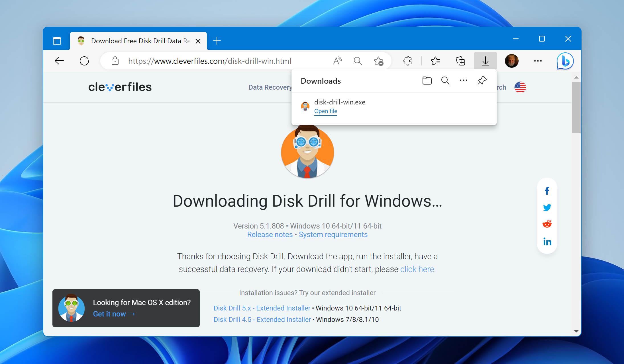The image size is (624, 364).
Task: Click the 'click here' download link
Action: pyautogui.click(x=417, y=269)
